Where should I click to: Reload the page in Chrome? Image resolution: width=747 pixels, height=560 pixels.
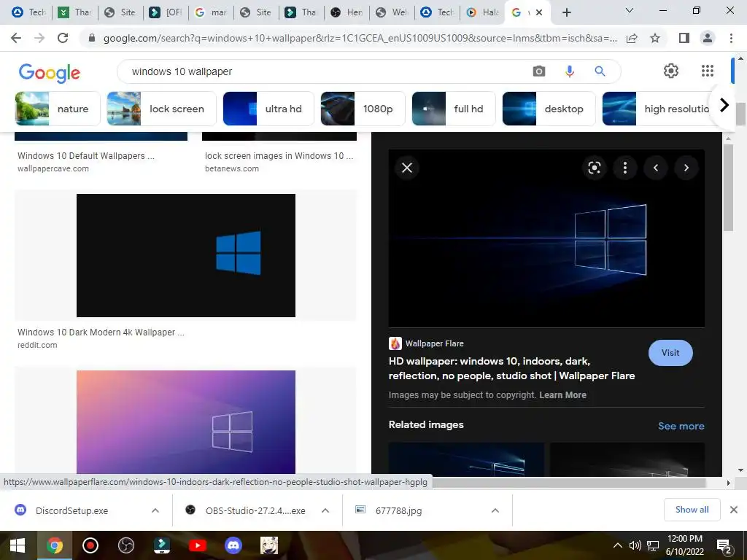pyautogui.click(x=63, y=38)
